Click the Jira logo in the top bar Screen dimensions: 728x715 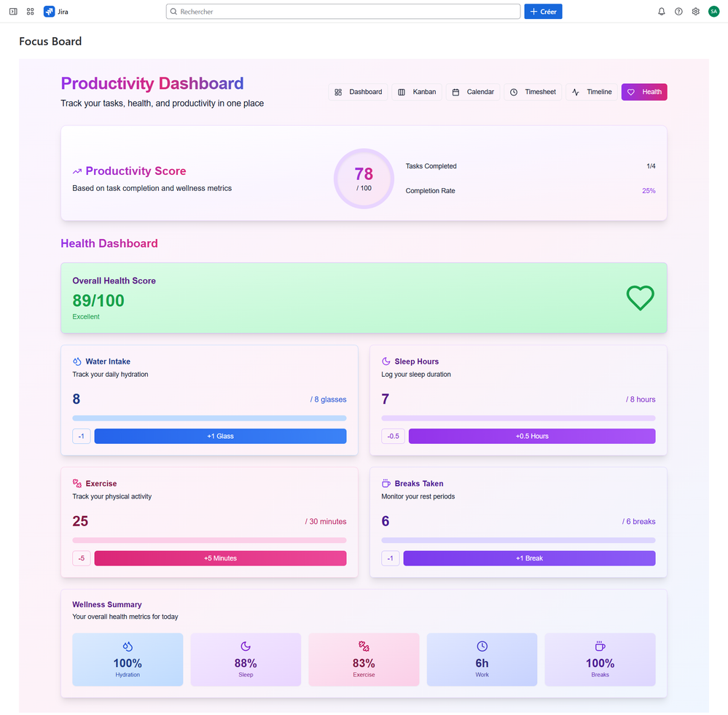pos(48,11)
